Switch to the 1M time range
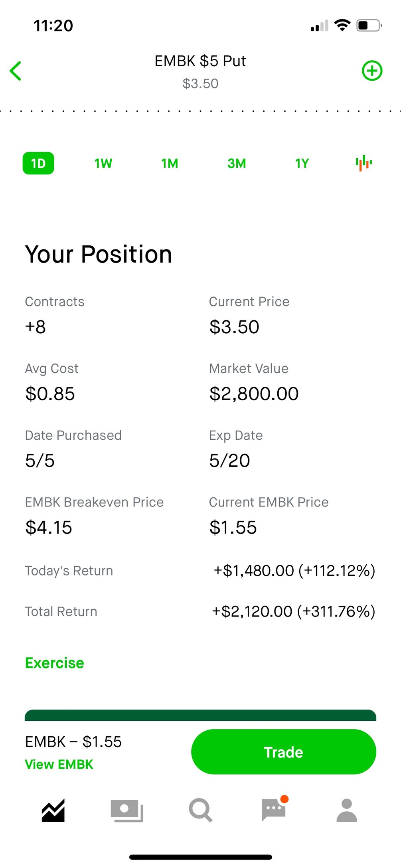This screenshot has width=401, height=868. (x=170, y=163)
